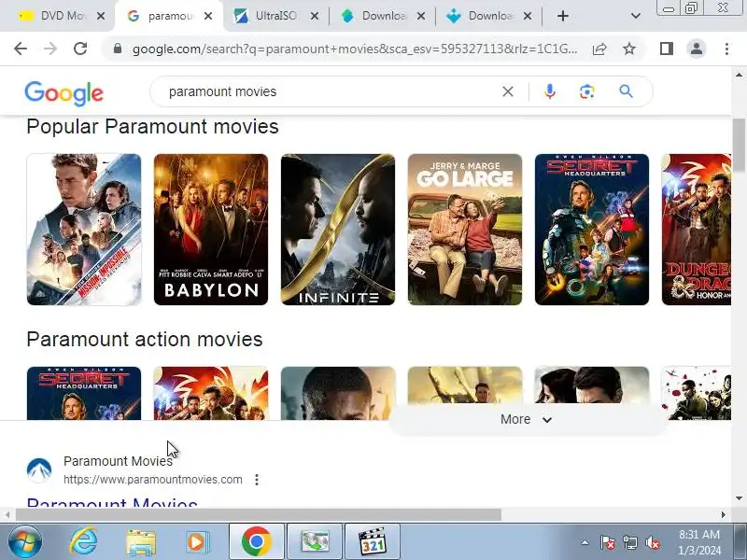Open Jerry & Marge Go Large poster
Viewport: 747px width, 560px height.
(465, 230)
